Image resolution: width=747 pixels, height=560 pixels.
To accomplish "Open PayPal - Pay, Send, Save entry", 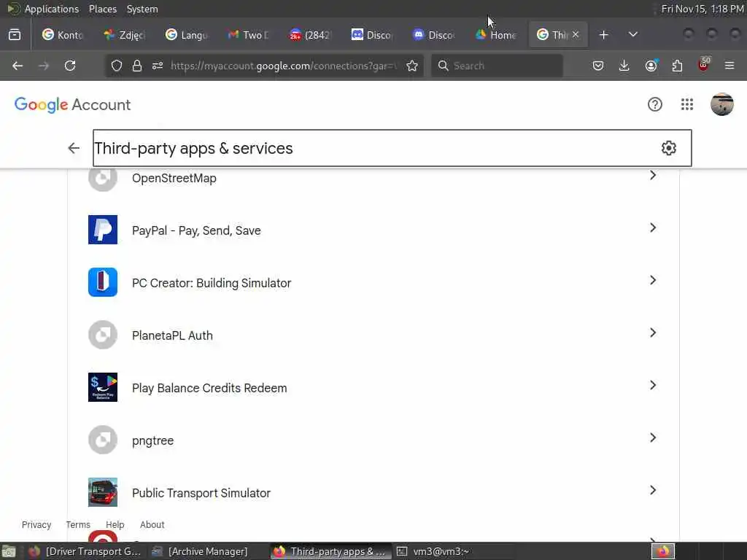I will (373, 230).
